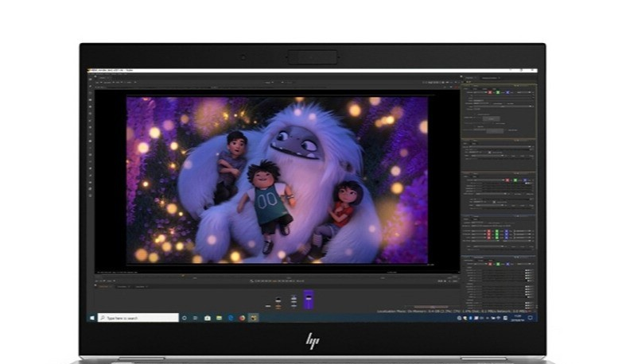Switch to the Node Graph tab
Viewport: 622px width, 364px height.
point(103,286)
